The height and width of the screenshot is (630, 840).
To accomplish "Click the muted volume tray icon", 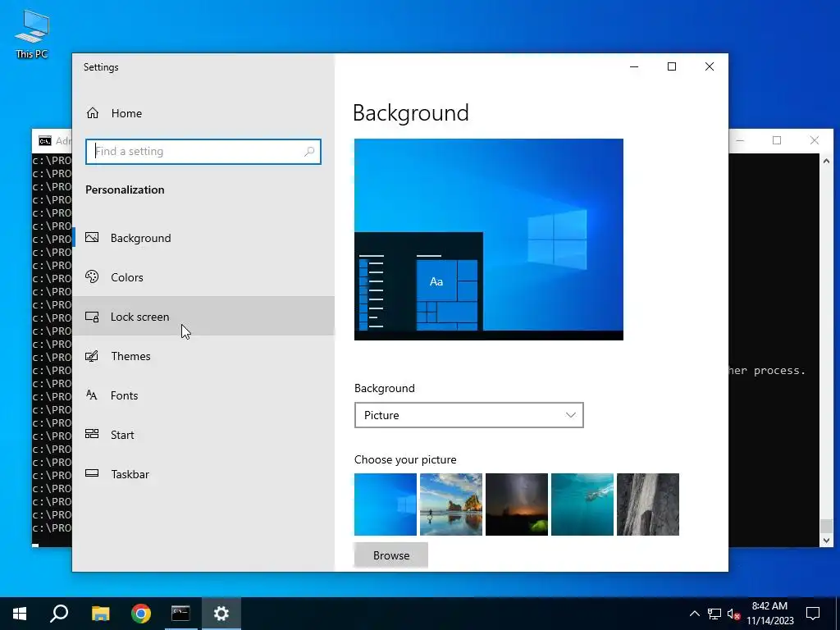I will 734,614.
